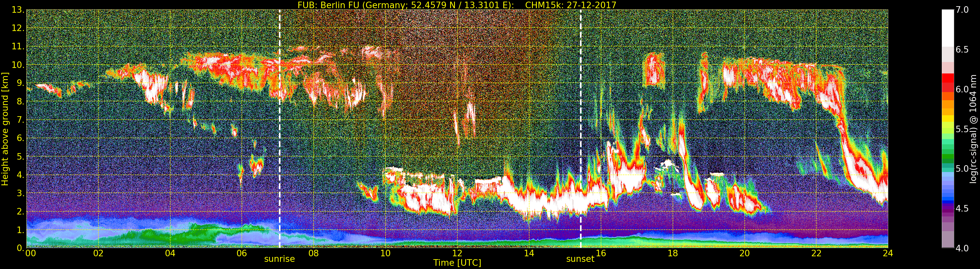Click the 'Height above ground [km]' label
This screenshot has height=269, width=980.
tap(5, 129)
